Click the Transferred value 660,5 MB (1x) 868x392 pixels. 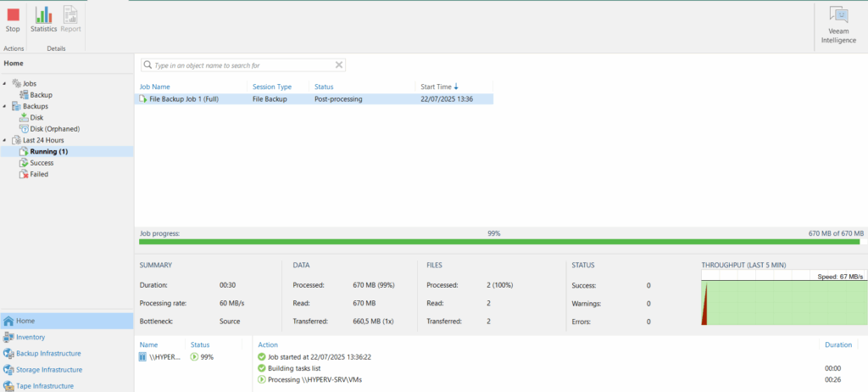click(x=374, y=321)
